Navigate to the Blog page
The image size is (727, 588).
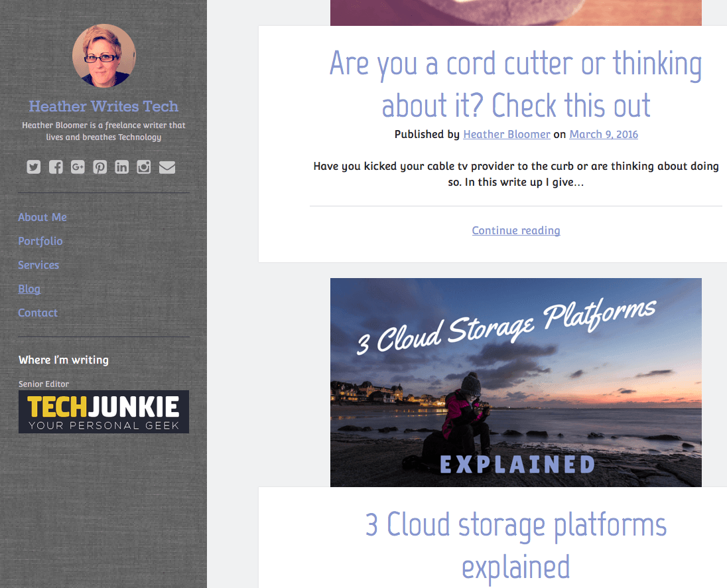tap(29, 289)
